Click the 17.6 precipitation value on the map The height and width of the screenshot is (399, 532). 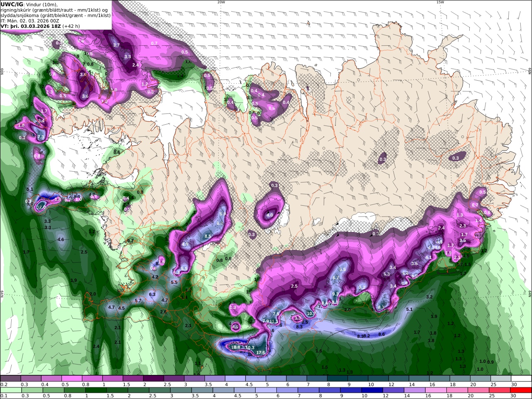261,353
